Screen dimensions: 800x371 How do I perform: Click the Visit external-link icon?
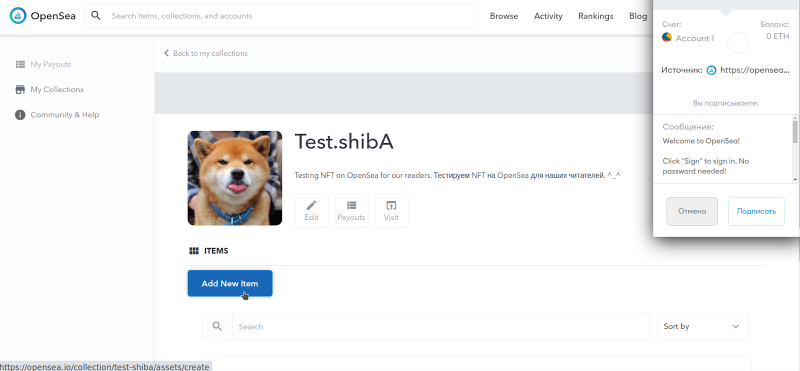pos(391,205)
